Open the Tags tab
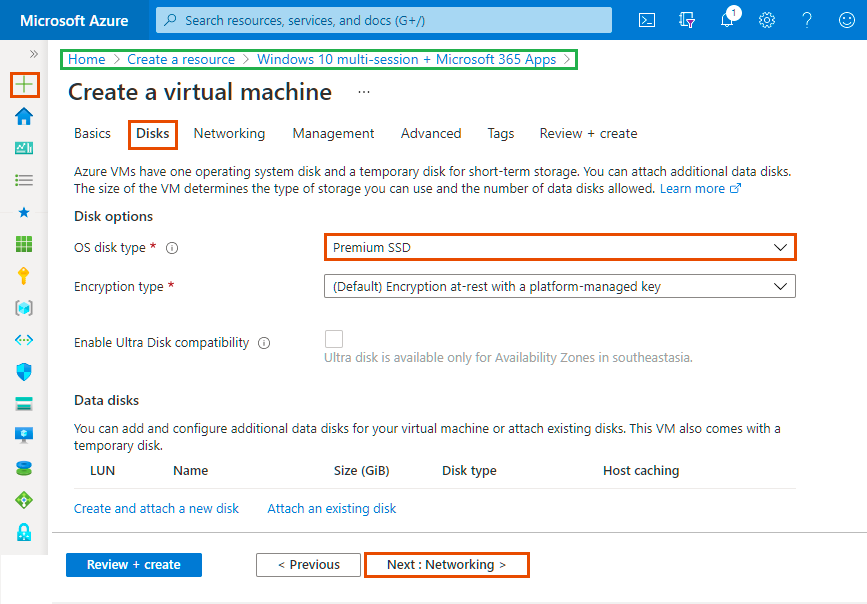This screenshot has height=604, width=867. click(501, 133)
